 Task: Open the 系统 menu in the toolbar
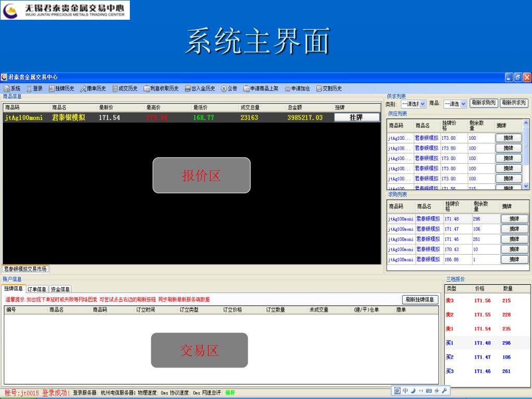point(12,88)
